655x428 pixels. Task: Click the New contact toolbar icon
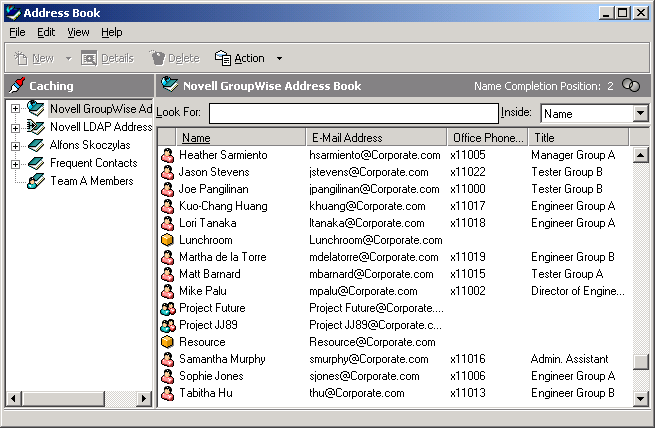[20, 58]
